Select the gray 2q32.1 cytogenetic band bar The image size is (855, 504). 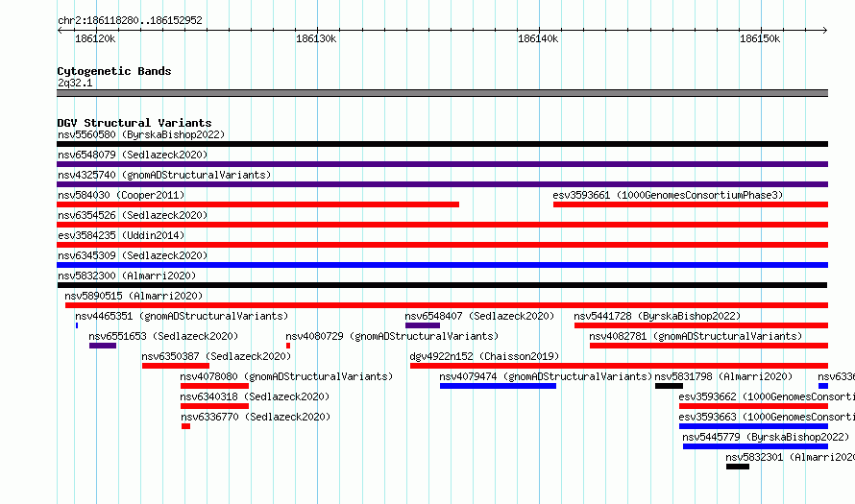(442, 93)
